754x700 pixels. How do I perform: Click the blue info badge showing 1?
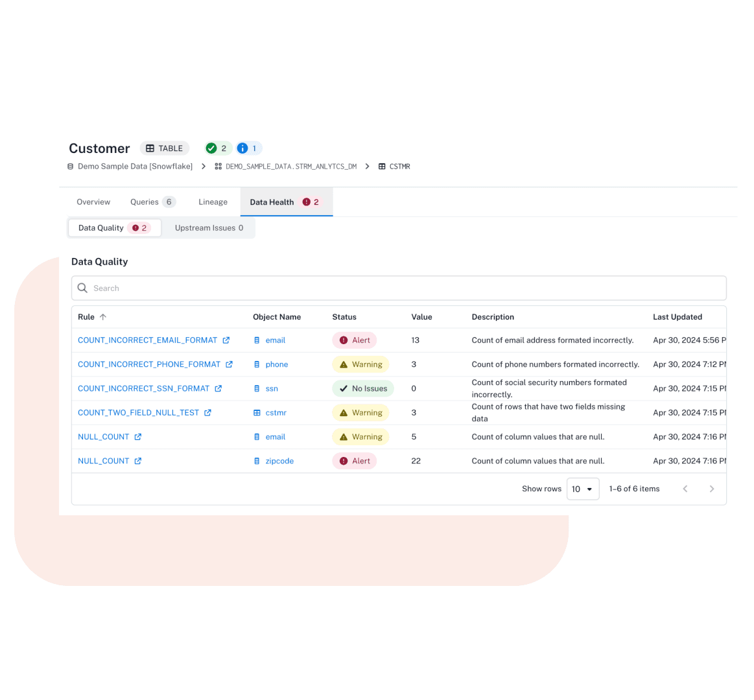point(248,148)
